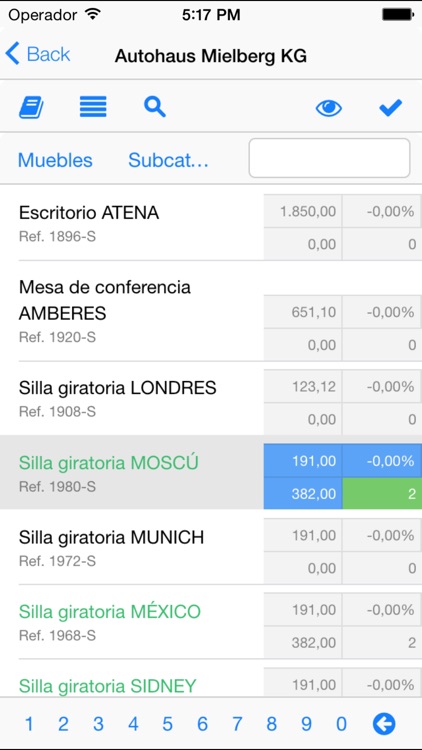The height and width of the screenshot is (750, 422).
Task: Open the Subcat... subcategory selector
Action: pos(168,160)
